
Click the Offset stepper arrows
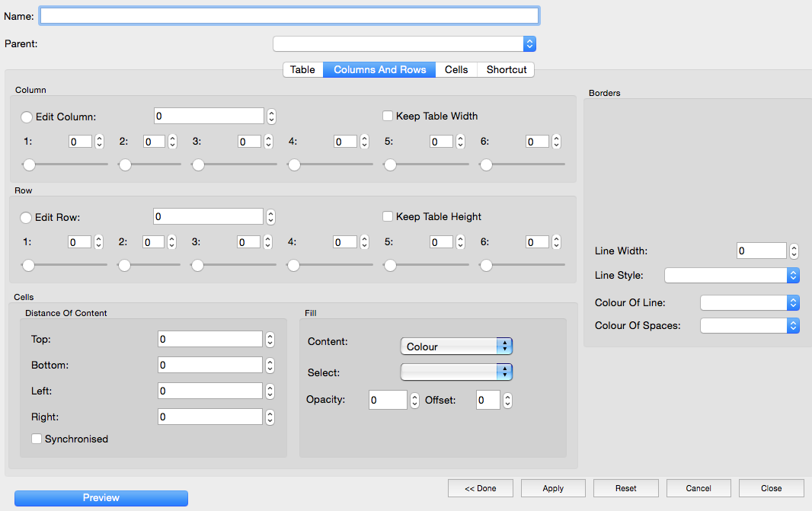point(507,401)
